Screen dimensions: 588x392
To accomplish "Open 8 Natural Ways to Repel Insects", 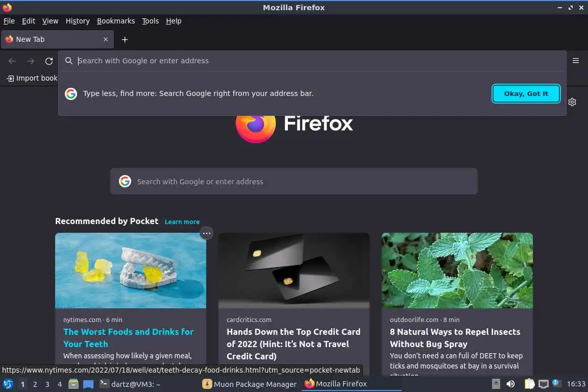I will pyautogui.click(x=455, y=338).
